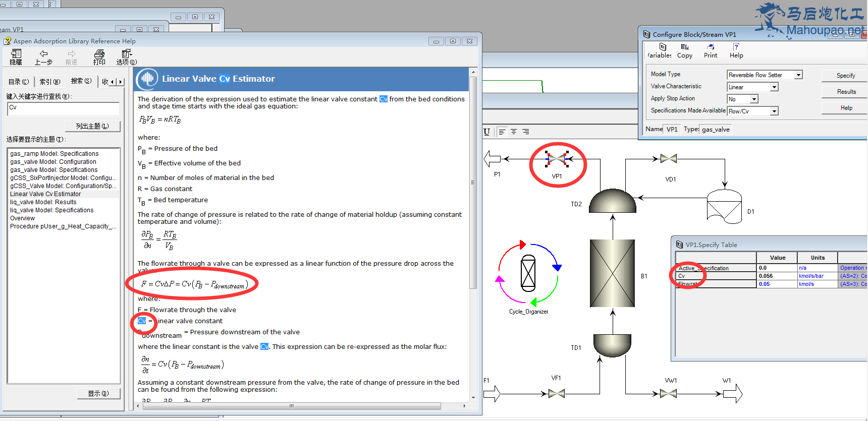Click the Copy icon in Configure Block toolbar

(685, 47)
